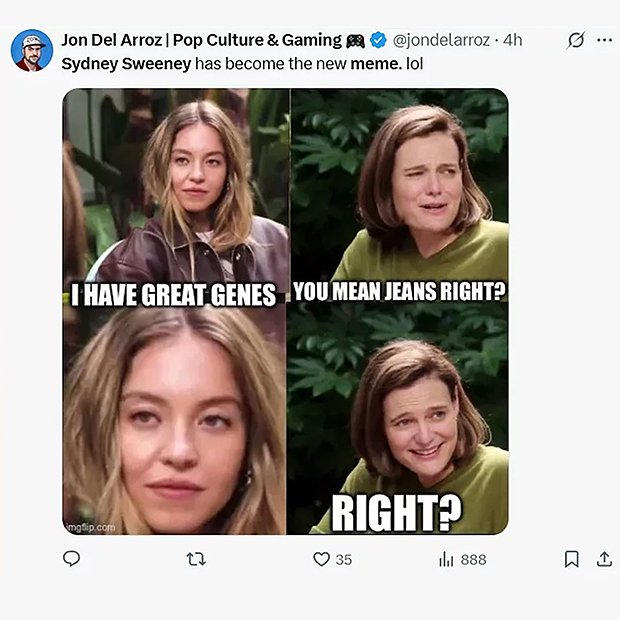The height and width of the screenshot is (620, 620).
Task: Open the 'I HAVE GREAT GENES' meme panel
Action: coord(176,190)
